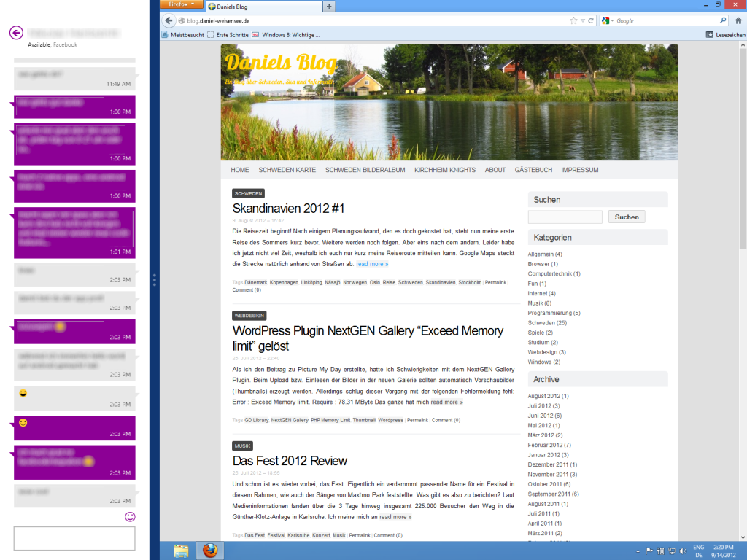Click the chat message input box
This screenshot has height=560, width=747.
[74, 539]
